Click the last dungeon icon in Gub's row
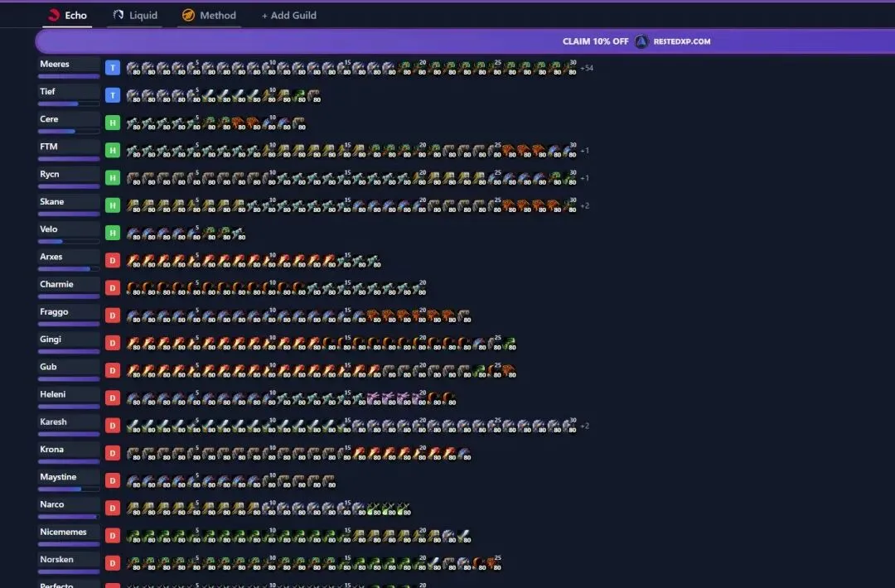895x588 pixels. (509, 371)
